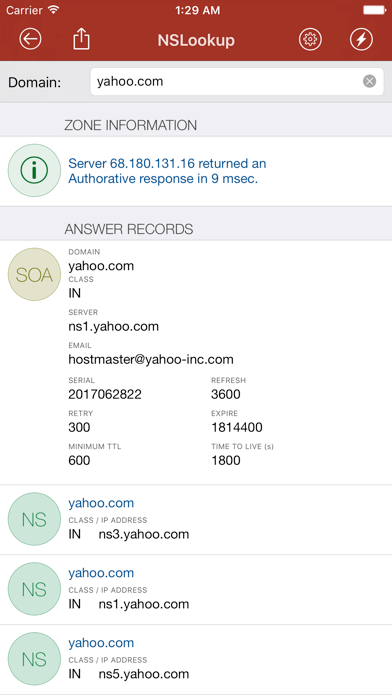392x696 pixels.
Task: Click the Domain input field
Action: tap(237, 81)
